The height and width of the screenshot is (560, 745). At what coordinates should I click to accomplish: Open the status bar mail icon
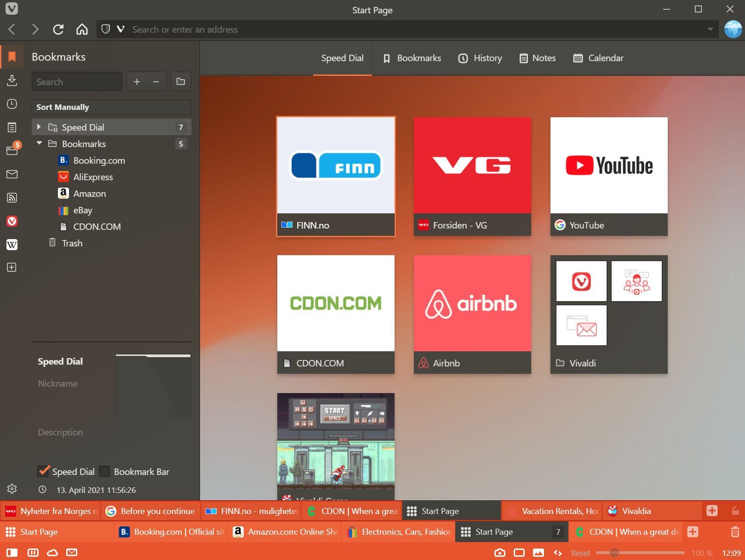coord(72,553)
